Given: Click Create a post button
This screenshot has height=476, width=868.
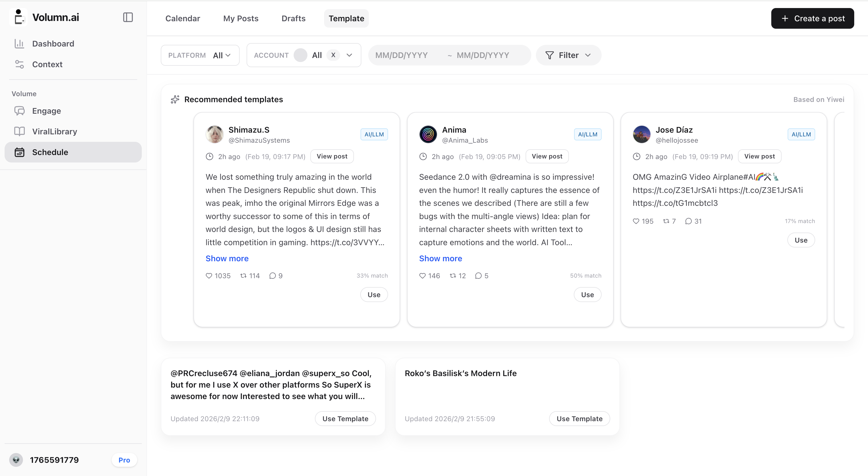Looking at the screenshot, I should pos(812,18).
